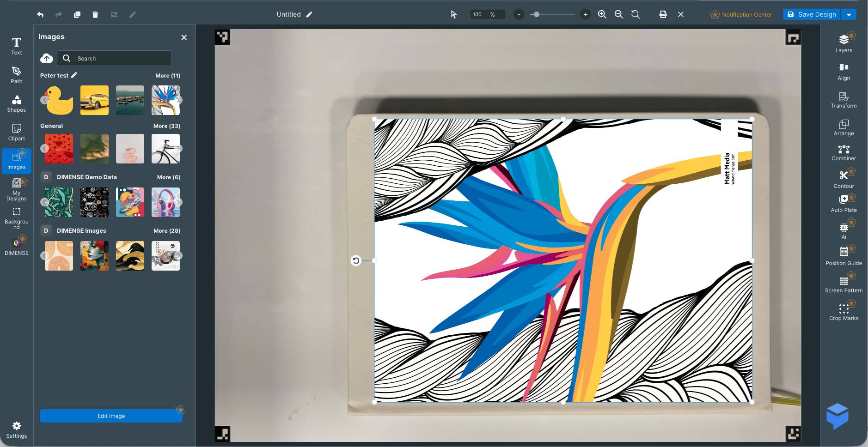The image size is (868, 447).
Task: Click the plus zoom stepper button
Action: coord(586,15)
